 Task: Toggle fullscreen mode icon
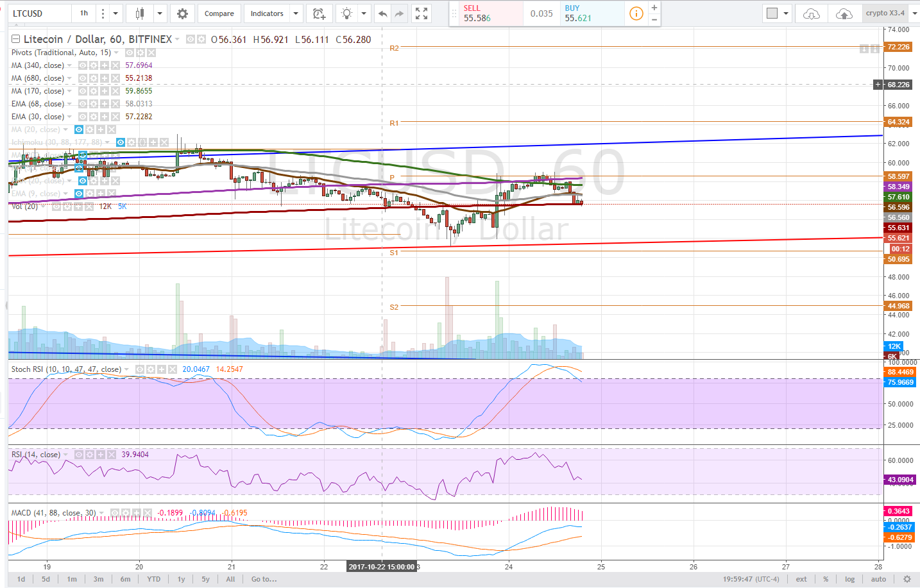pyautogui.click(x=422, y=13)
